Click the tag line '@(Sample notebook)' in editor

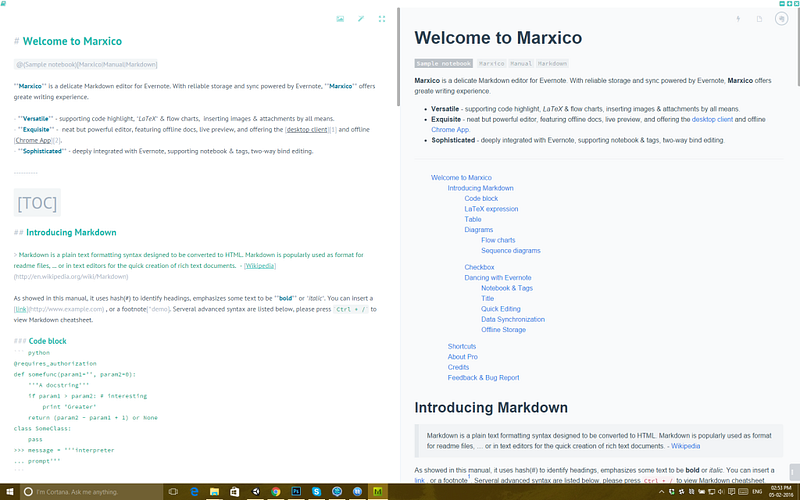pos(86,65)
